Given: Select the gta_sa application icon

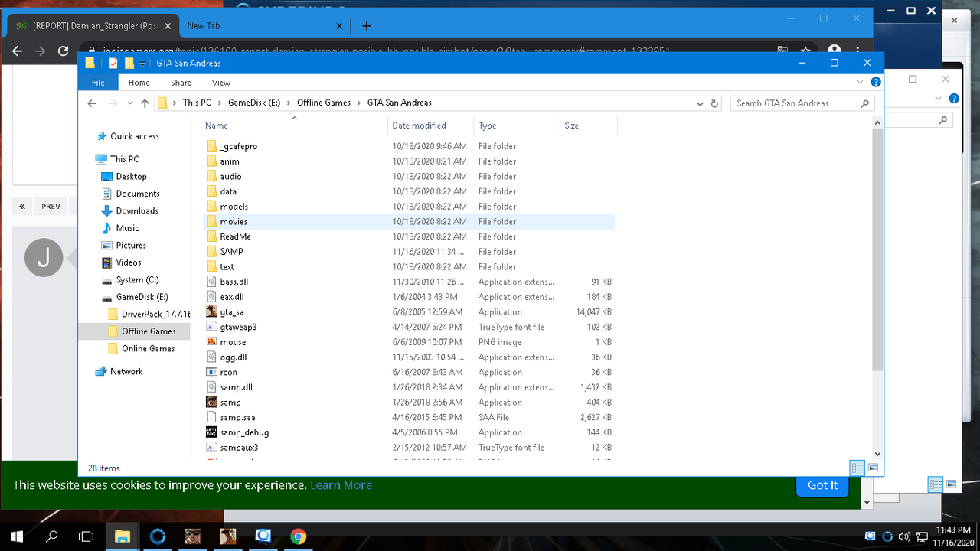Looking at the screenshot, I should click(x=212, y=312).
